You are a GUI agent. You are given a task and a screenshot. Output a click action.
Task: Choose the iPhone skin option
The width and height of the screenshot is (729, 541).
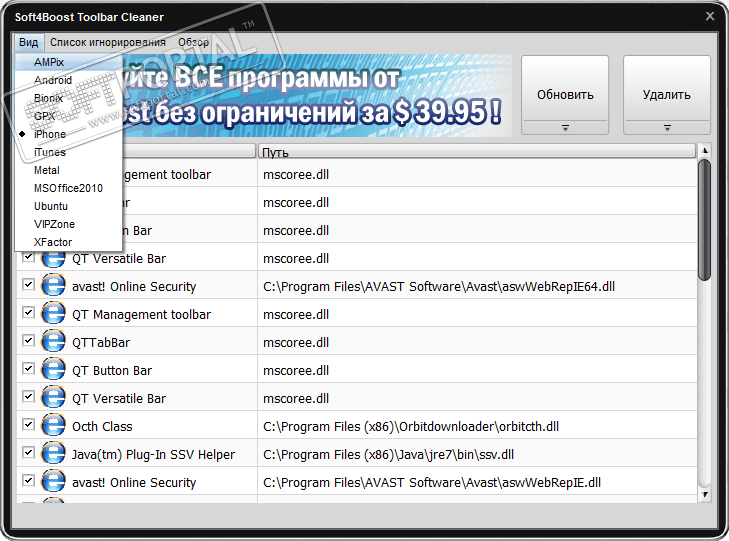(x=68, y=134)
